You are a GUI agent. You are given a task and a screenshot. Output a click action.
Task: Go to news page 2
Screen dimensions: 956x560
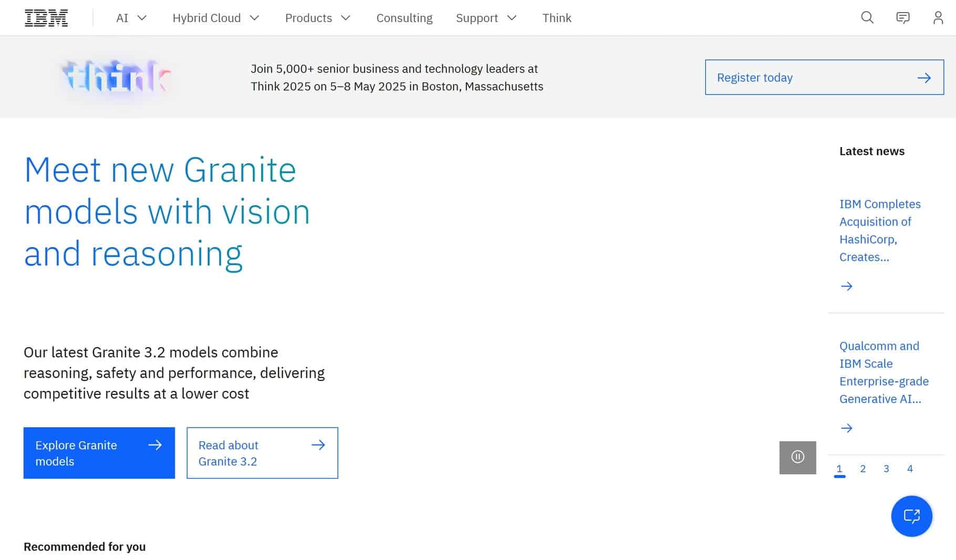pyautogui.click(x=863, y=469)
